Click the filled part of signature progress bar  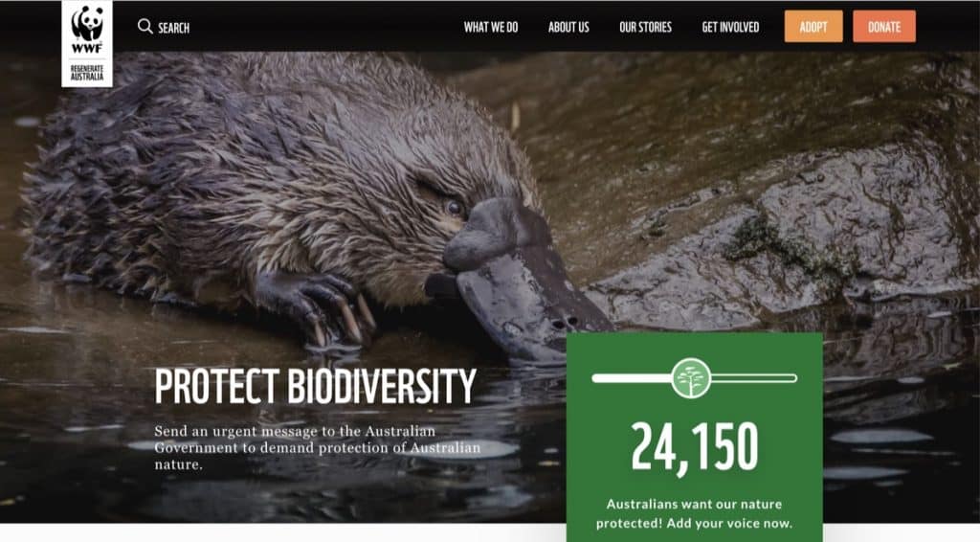tap(632, 378)
